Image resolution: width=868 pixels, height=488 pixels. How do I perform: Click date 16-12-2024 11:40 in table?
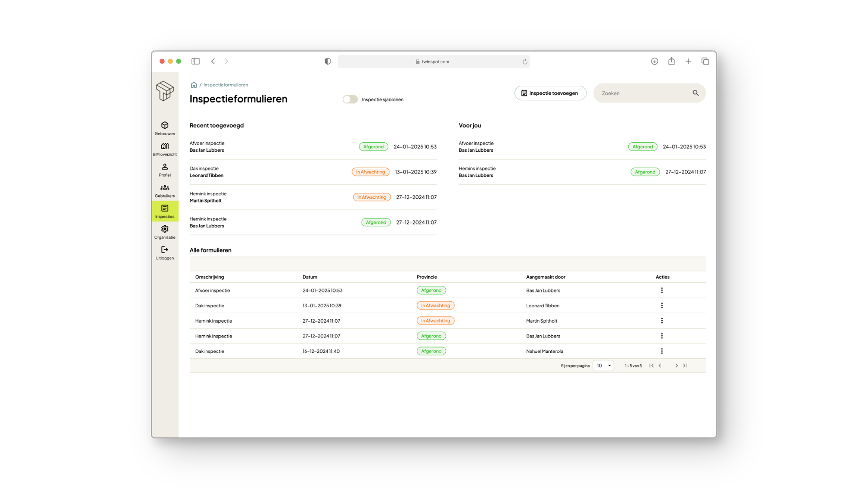click(x=321, y=351)
